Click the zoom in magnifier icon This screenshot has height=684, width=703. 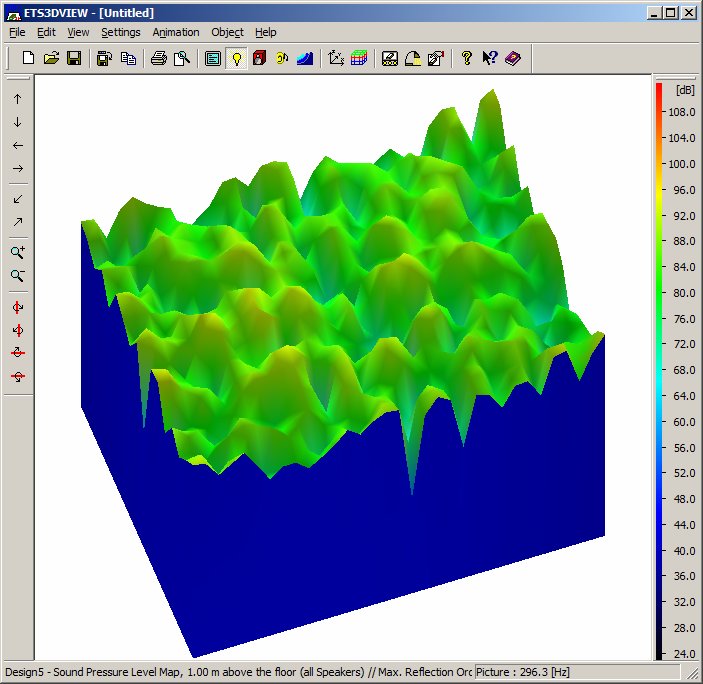point(18,252)
